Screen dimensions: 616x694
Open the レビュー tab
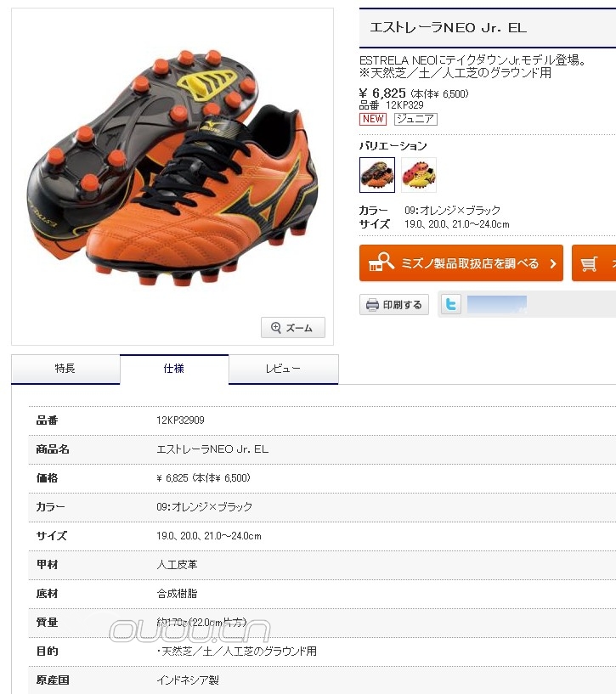pyautogui.click(x=284, y=370)
